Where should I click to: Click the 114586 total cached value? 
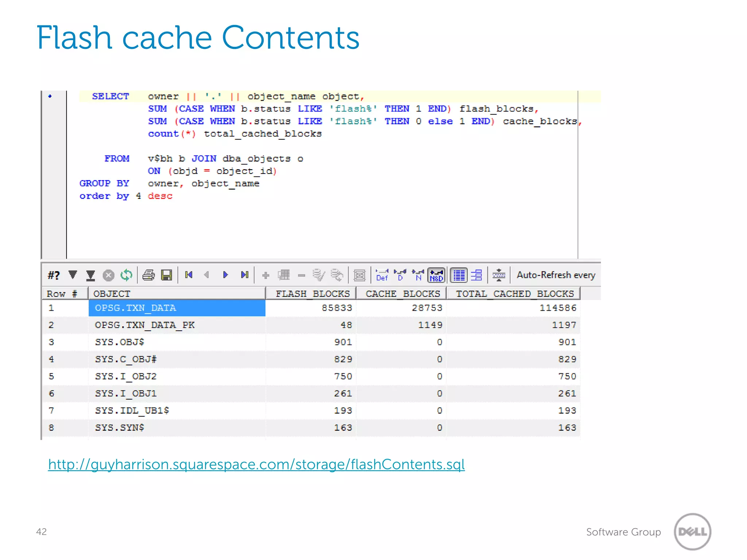(x=558, y=308)
